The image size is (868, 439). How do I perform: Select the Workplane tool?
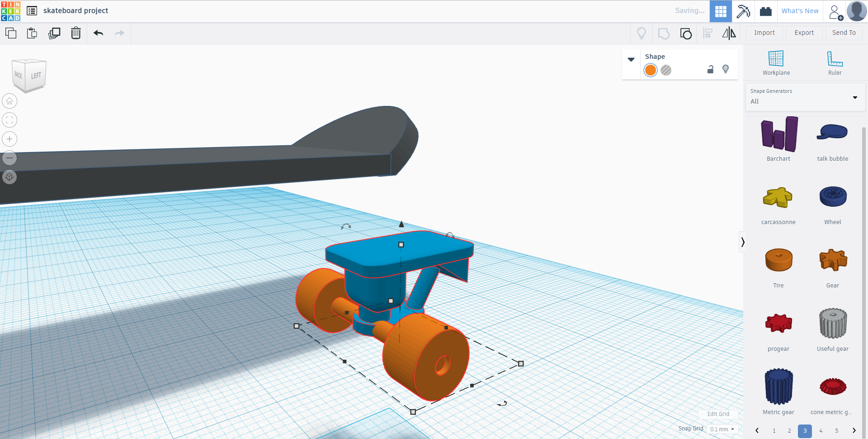point(776,63)
